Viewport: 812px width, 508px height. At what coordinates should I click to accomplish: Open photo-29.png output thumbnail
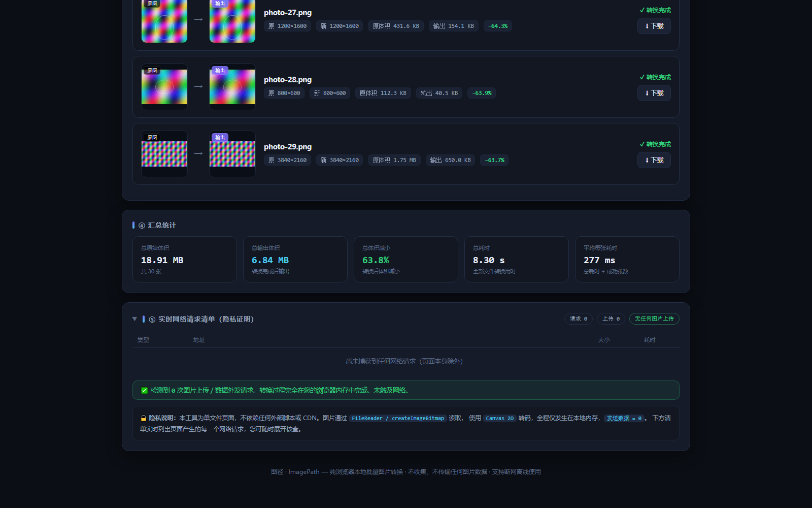[x=232, y=154]
